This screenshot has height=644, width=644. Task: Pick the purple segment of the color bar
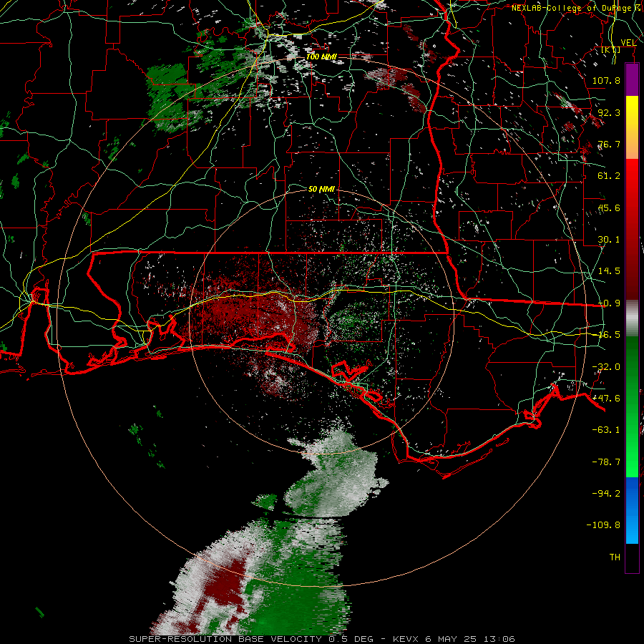(632, 79)
